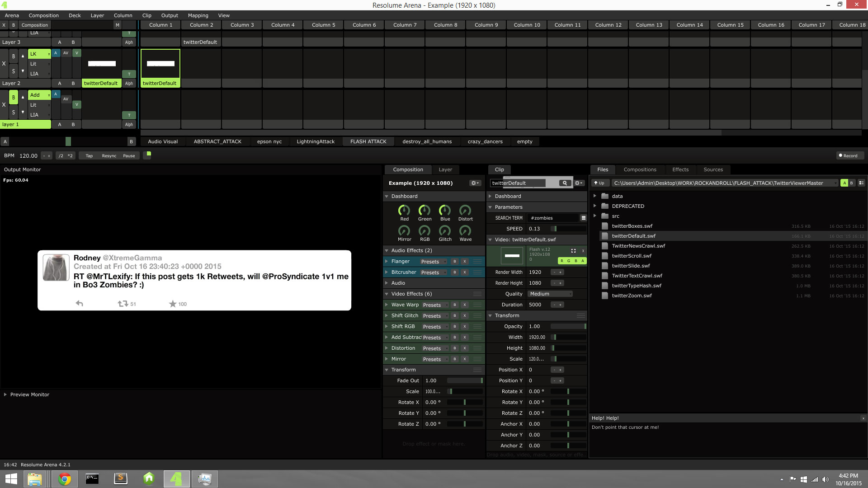Image resolution: width=868 pixels, height=488 pixels.
Task: Expand the Preview Monitor panel
Action: (x=5, y=394)
